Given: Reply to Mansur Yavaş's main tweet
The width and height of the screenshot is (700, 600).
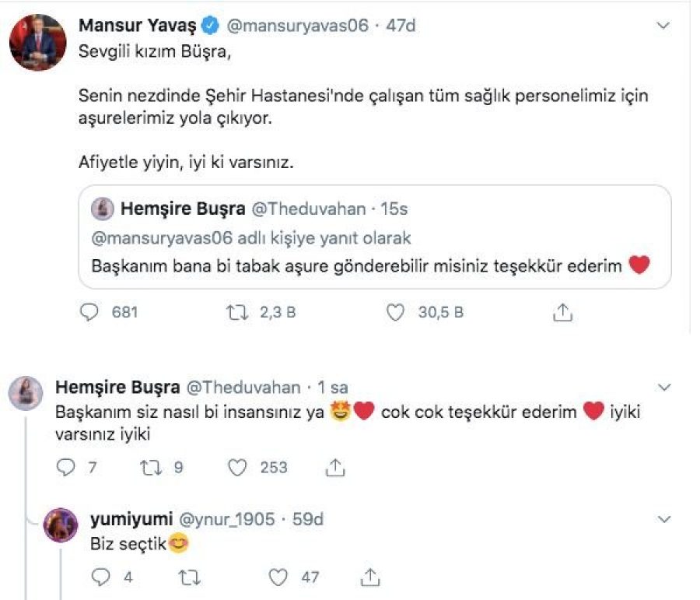Looking at the screenshot, I should tap(91, 312).
